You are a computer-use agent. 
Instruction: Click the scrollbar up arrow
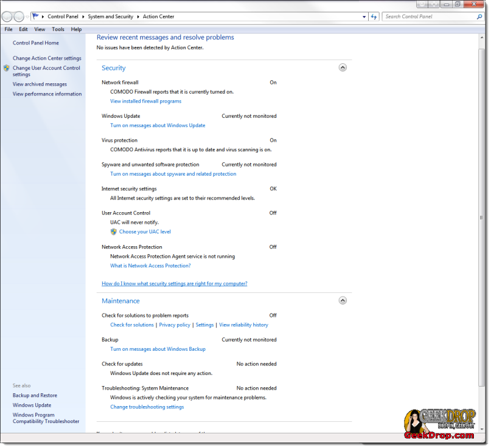coord(481,38)
